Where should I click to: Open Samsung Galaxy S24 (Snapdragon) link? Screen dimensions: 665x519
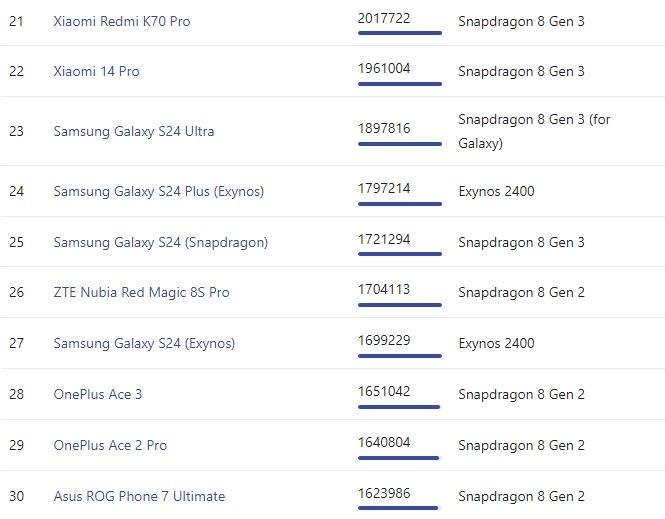(161, 242)
